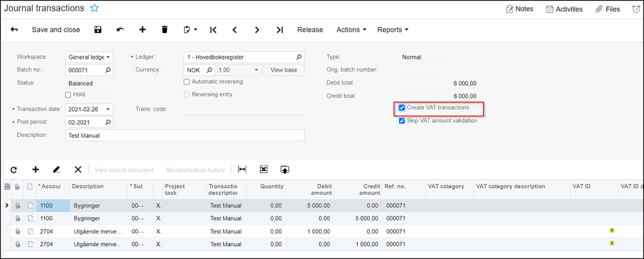The image size is (644, 259).
Task: Click the back arrow icon
Action: click(14, 30)
